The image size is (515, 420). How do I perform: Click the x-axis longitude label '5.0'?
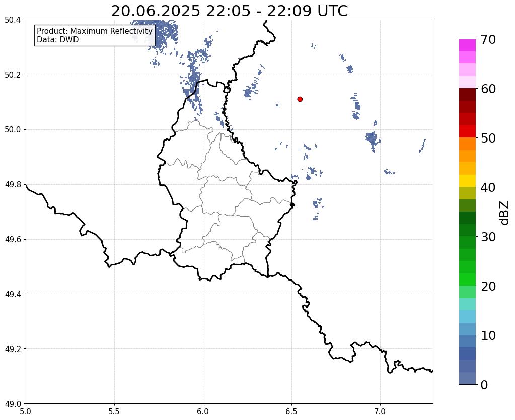pyautogui.click(x=26, y=412)
